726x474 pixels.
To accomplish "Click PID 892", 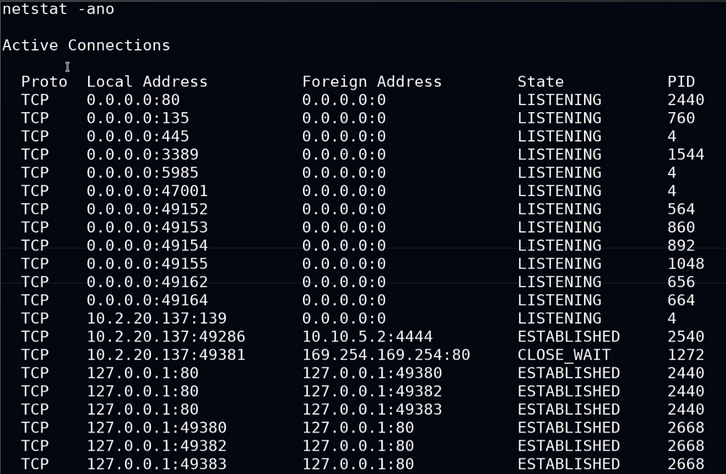I will point(681,245).
